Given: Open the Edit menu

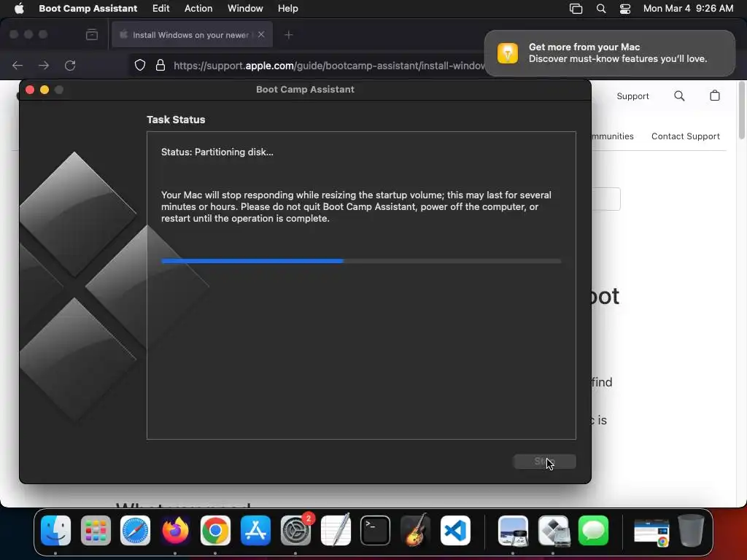Looking at the screenshot, I should pos(160,9).
